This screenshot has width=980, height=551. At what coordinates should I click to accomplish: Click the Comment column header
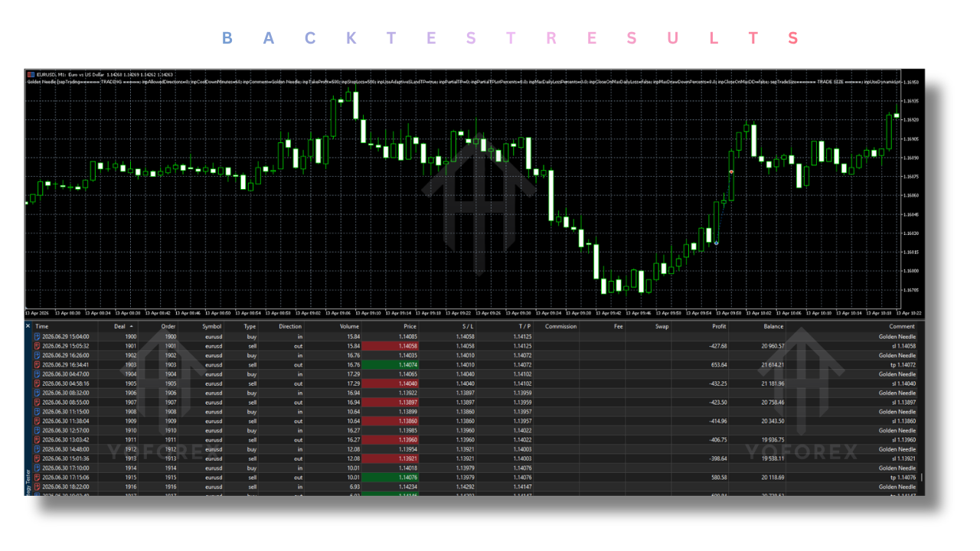[901, 327]
